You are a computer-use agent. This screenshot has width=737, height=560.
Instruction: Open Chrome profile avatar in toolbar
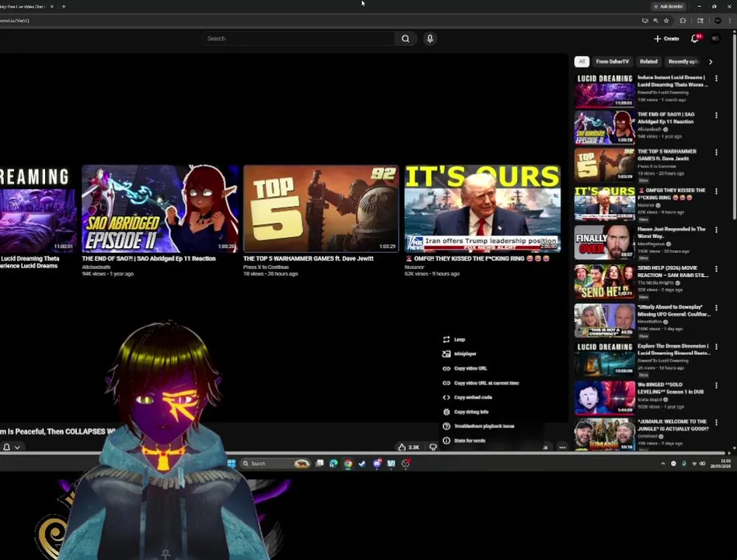pyautogui.click(x=718, y=21)
